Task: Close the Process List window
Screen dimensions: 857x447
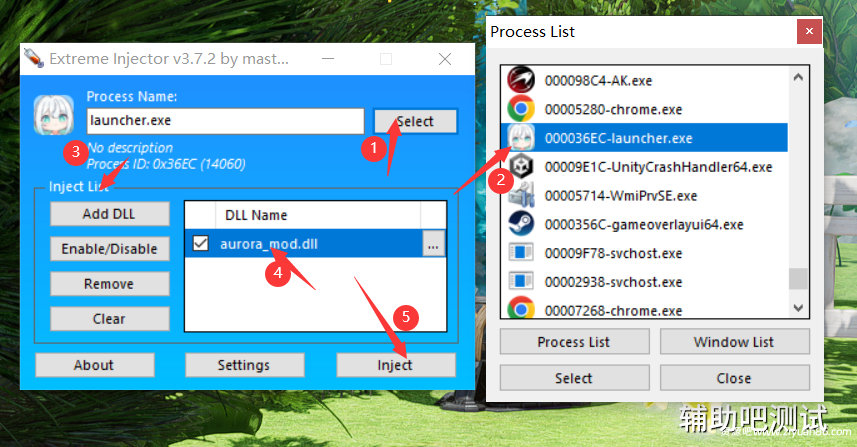Action: (810, 32)
